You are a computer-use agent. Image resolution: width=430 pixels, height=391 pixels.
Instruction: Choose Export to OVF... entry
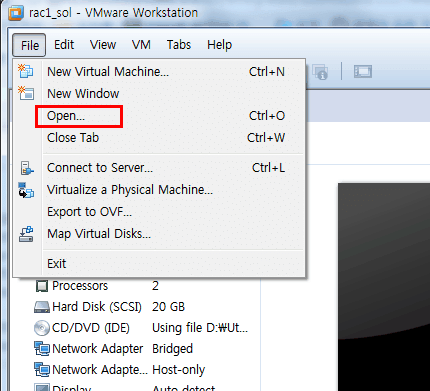[x=159, y=212]
